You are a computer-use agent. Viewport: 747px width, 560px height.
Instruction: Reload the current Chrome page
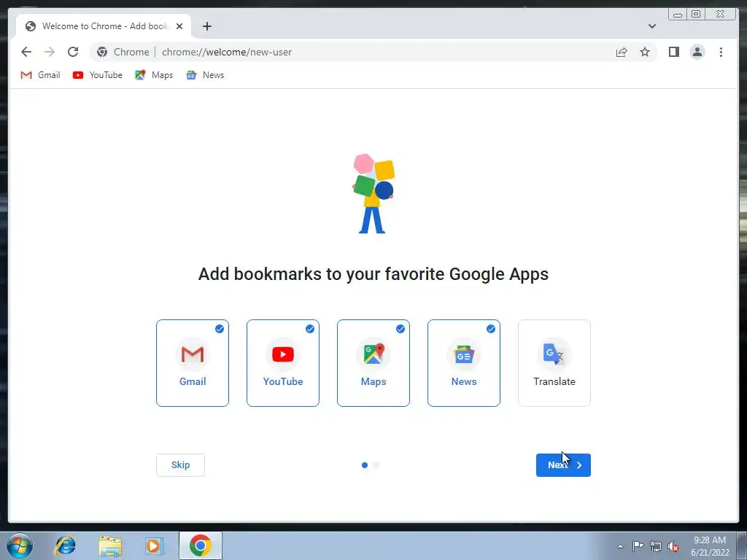(x=73, y=52)
